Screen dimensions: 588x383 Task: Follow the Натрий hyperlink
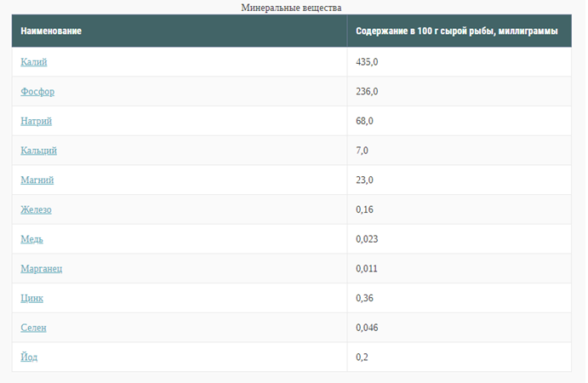[36, 121]
